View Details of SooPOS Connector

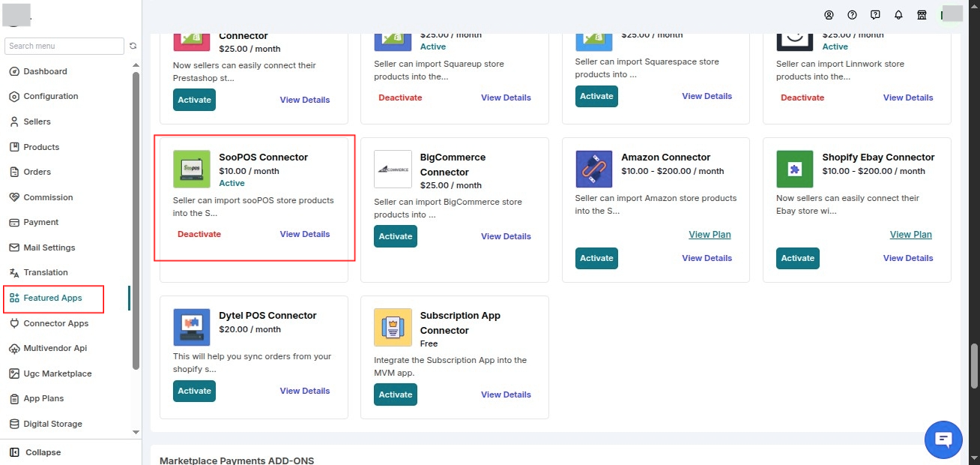(x=305, y=234)
